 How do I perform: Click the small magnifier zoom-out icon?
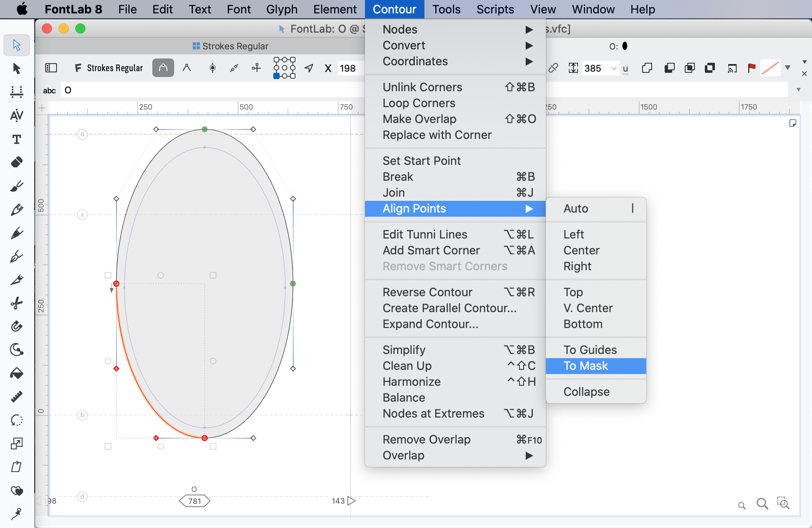tap(742, 506)
